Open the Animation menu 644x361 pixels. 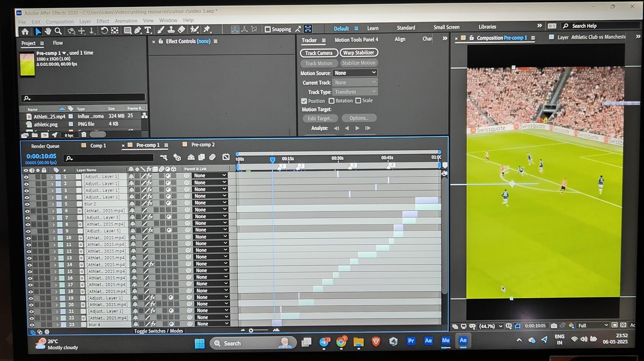click(126, 21)
